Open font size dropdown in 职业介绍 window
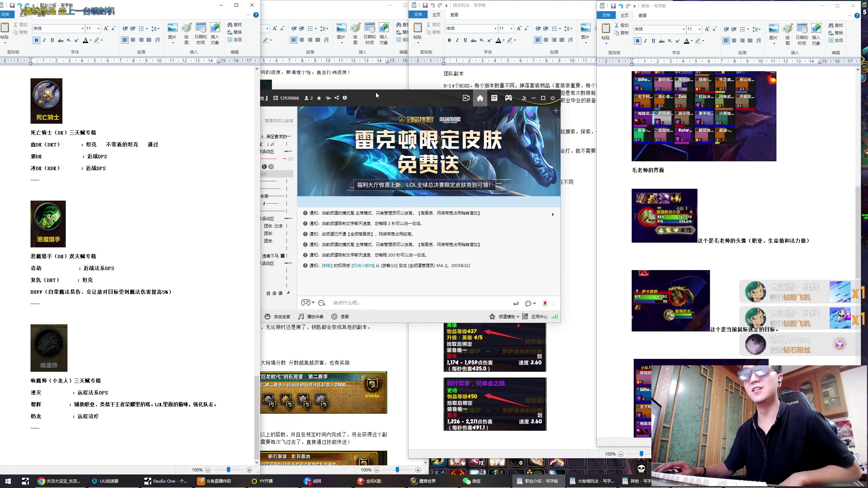Image resolution: width=868 pixels, height=488 pixels. [x=99, y=28]
